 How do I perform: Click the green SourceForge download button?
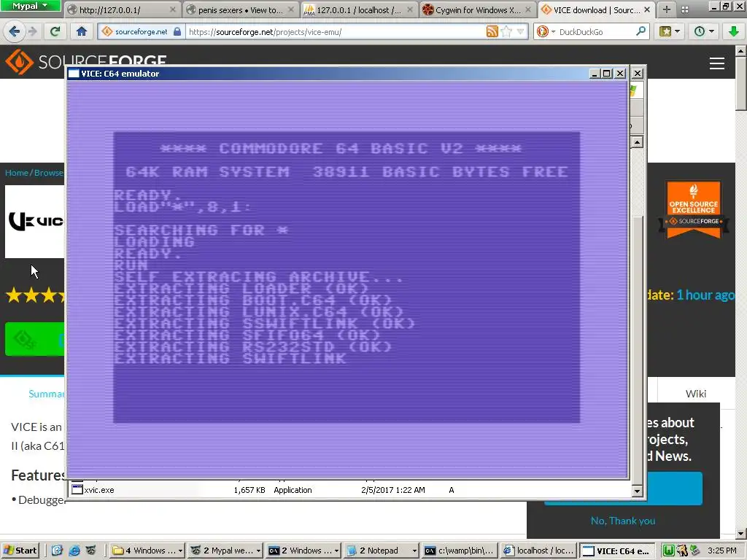[x=35, y=339]
